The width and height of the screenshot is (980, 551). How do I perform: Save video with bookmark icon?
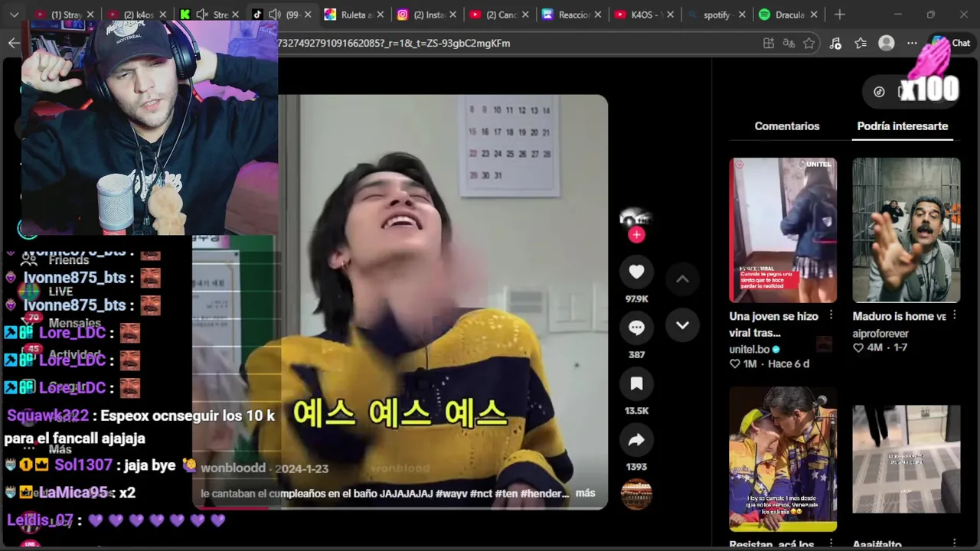click(x=636, y=383)
